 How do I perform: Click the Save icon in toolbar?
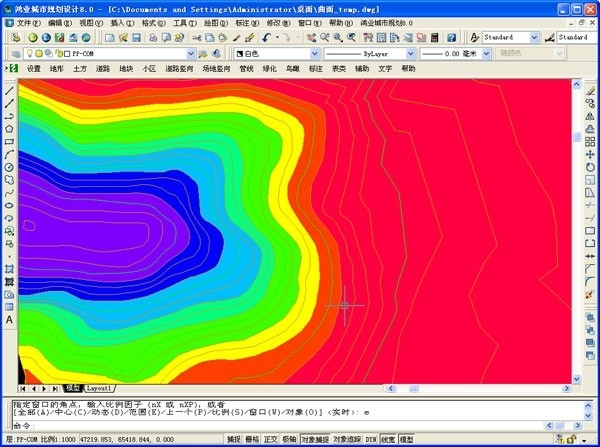pyautogui.click(x=136, y=38)
